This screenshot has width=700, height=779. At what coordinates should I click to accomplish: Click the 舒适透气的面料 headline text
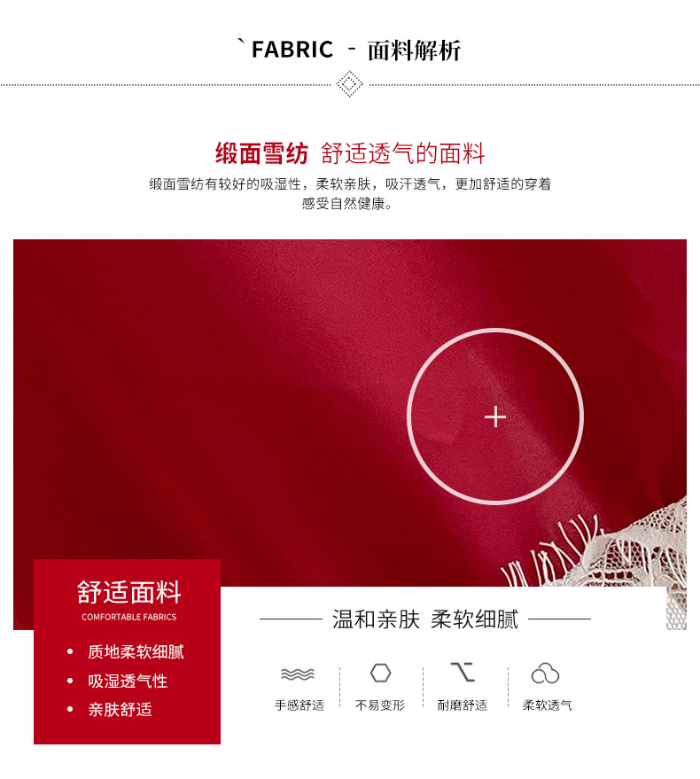402,153
